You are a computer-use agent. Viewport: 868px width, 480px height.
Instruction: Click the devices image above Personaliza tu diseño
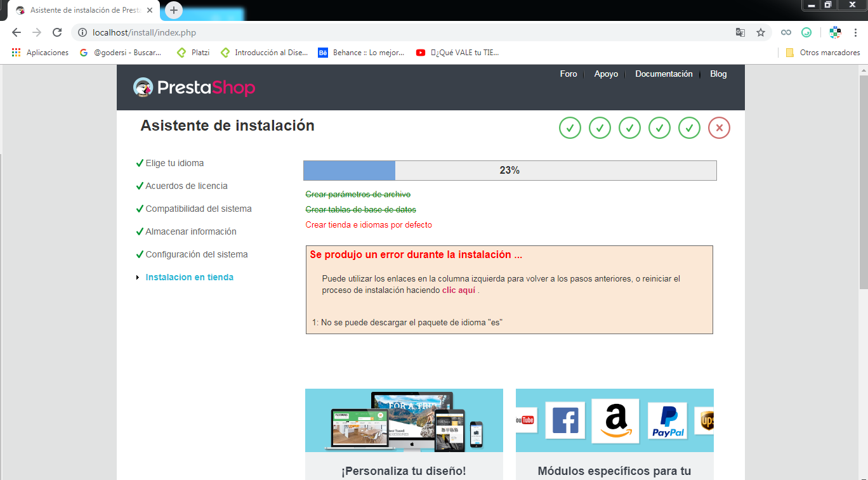pos(404,420)
